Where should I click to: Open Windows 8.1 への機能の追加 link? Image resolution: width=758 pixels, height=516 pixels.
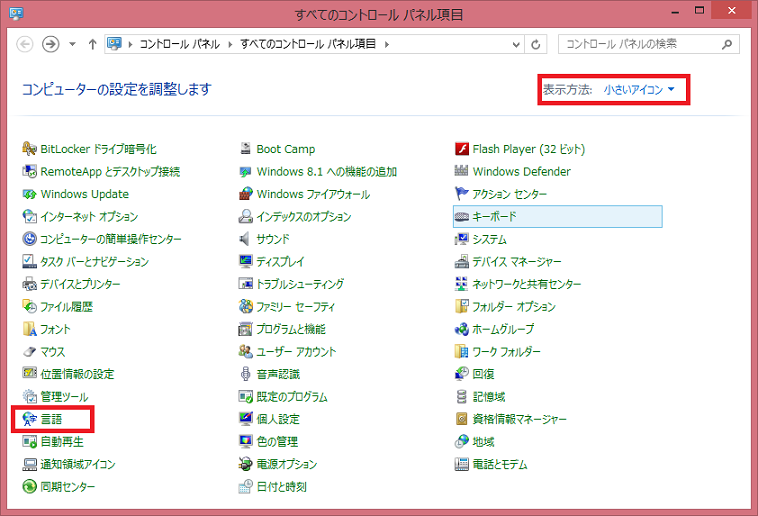(327, 172)
